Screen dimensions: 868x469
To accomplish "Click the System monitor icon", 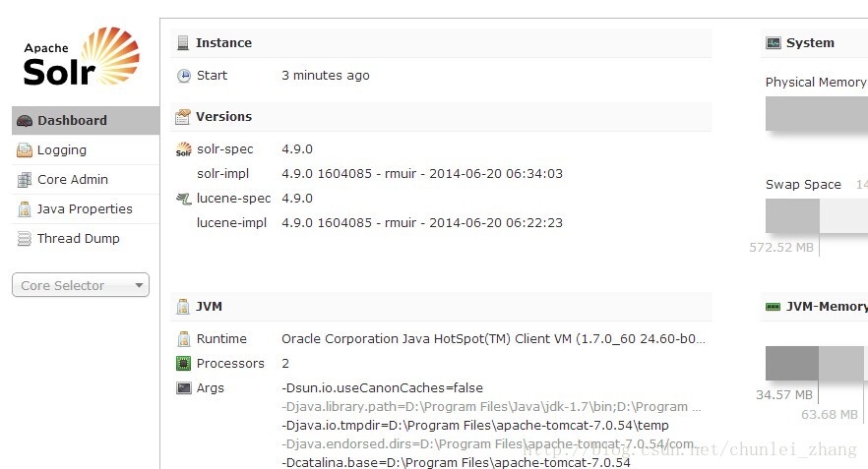I will 774,42.
